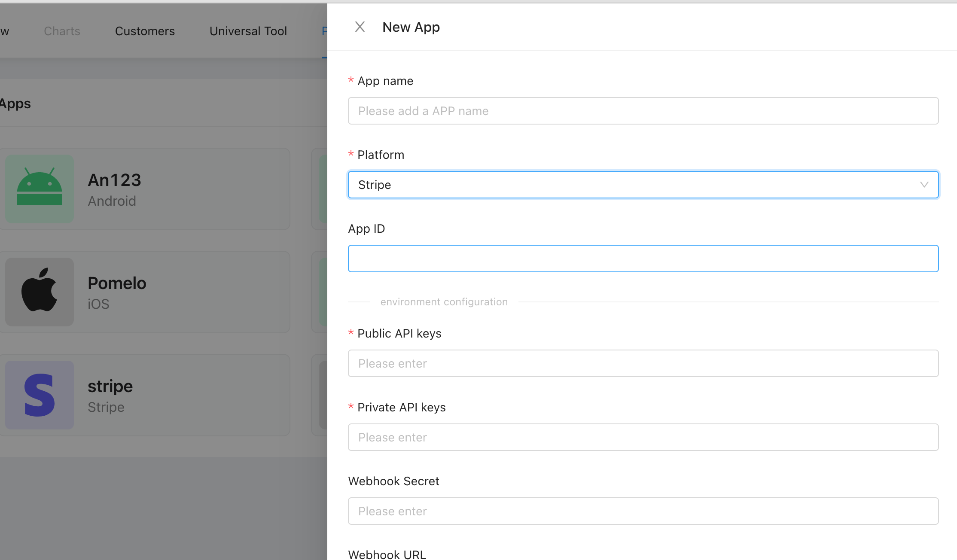The image size is (957, 560).
Task: Click the purple Stripe S icon
Action: (x=40, y=395)
